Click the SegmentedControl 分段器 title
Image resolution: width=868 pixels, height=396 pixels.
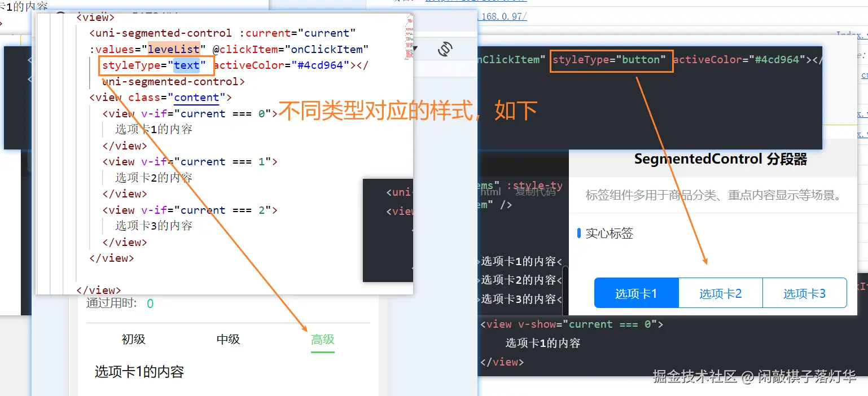click(x=721, y=159)
